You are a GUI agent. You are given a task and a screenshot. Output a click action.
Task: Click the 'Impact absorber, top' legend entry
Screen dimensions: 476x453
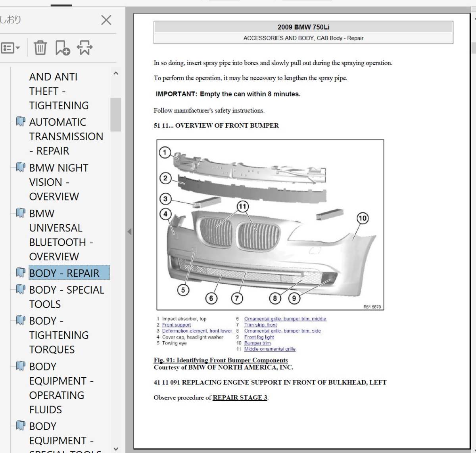(x=184, y=319)
